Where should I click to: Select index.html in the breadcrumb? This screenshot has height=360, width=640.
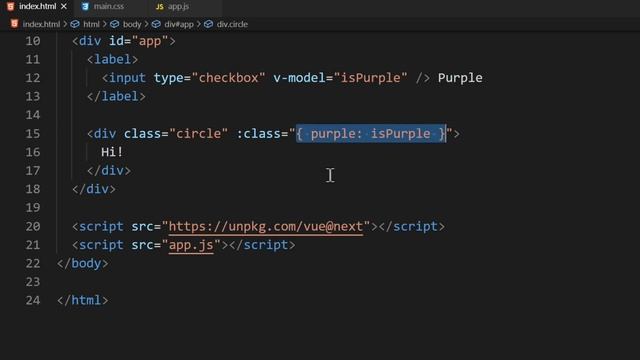pos(41,24)
